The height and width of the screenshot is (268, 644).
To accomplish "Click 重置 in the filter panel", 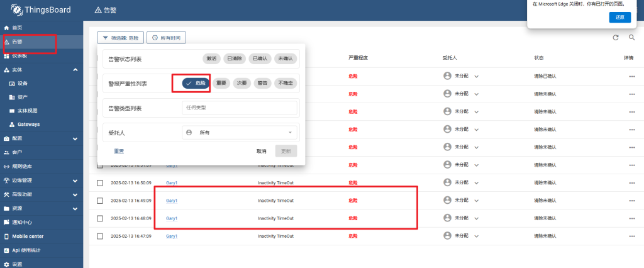I will [x=119, y=151].
